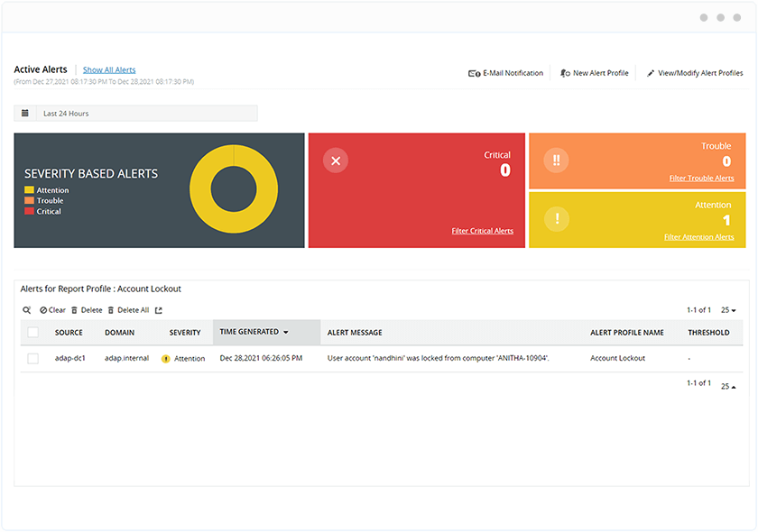Open the Last 24 Hours time range selector
Image resolution: width=758 pixels, height=532 pixels.
tap(136, 113)
